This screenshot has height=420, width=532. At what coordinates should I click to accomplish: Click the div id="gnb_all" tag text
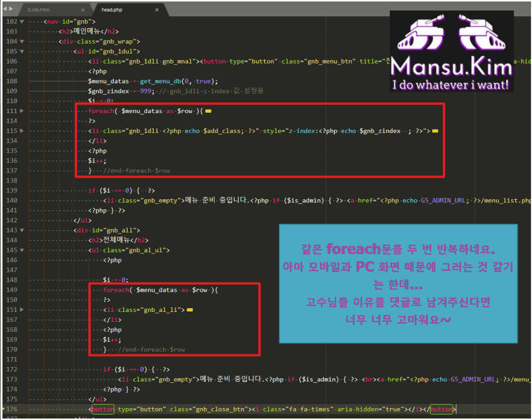click(107, 230)
